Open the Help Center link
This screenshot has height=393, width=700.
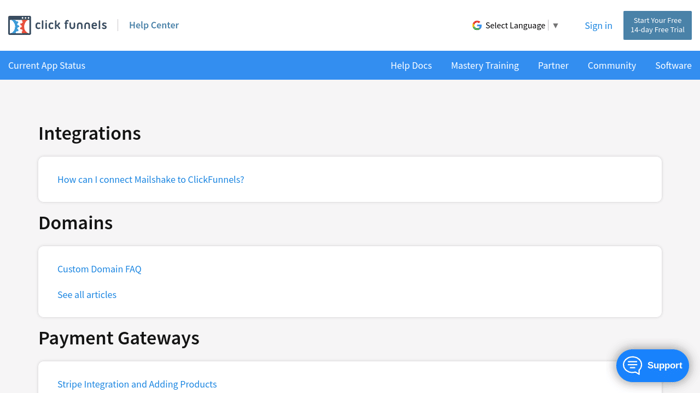pyautogui.click(x=154, y=25)
